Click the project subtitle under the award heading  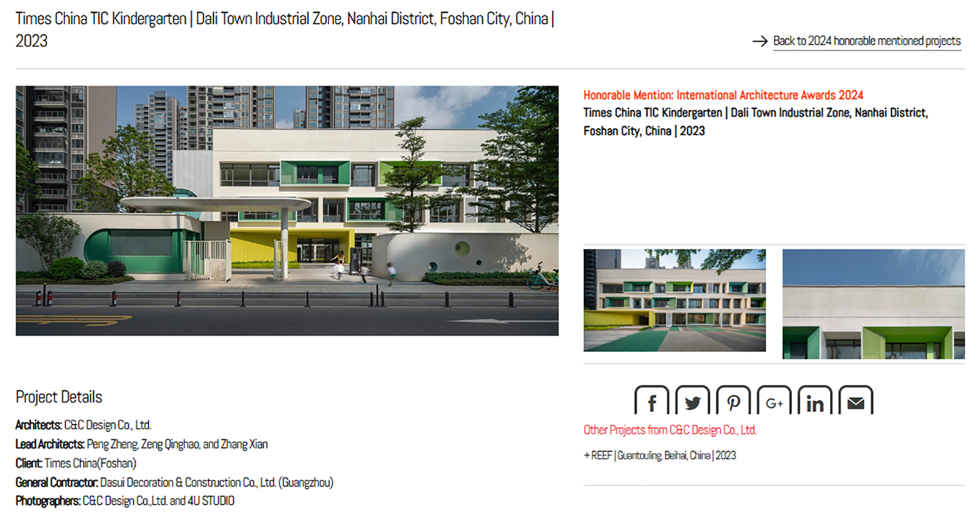click(x=756, y=122)
